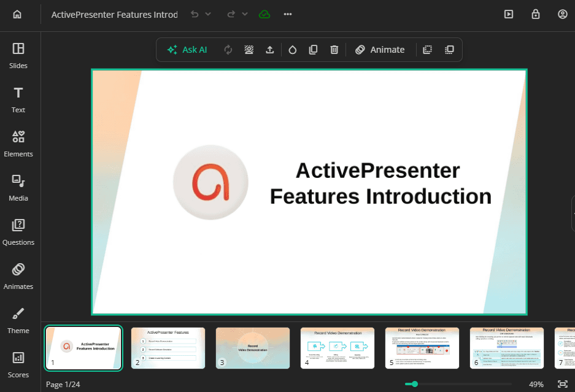Adjust the zoom slider handle
This screenshot has height=392, width=575.
[x=415, y=384]
